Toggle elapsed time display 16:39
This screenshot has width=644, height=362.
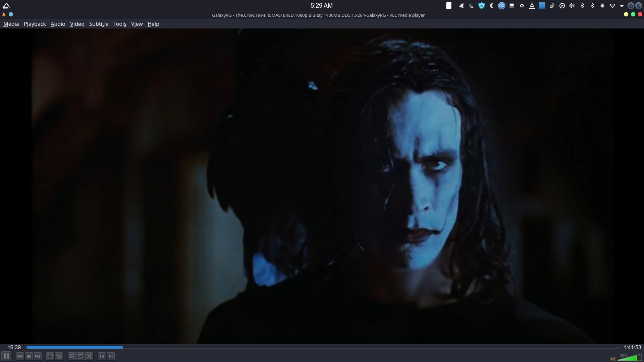click(x=14, y=347)
